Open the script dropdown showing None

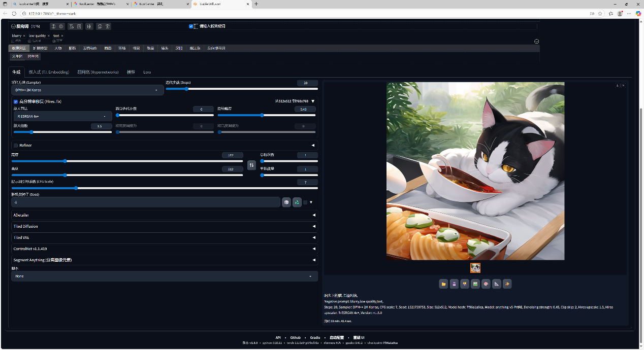164,276
